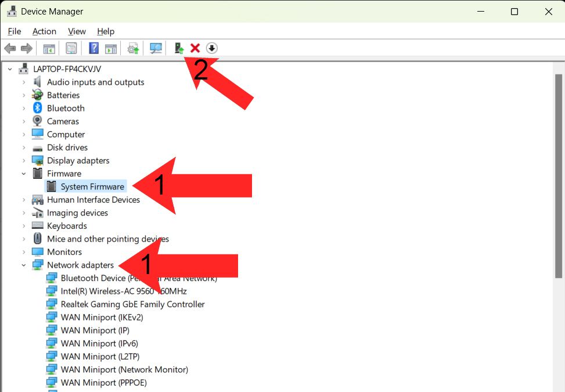Collapse the Firmware category chevron
Viewport: 565px width, 392px height.
click(x=24, y=174)
